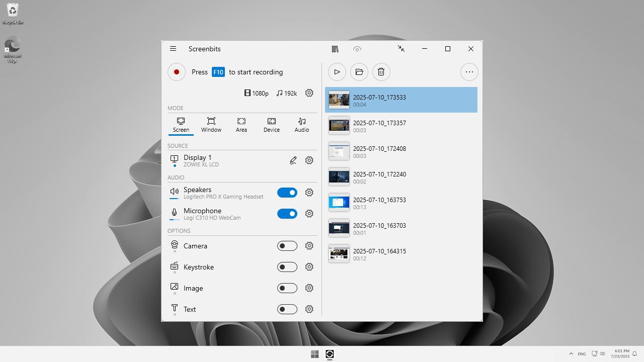Select the Area recording mode
The image size is (644, 362).
pyautogui.click(x=241, y=125)
